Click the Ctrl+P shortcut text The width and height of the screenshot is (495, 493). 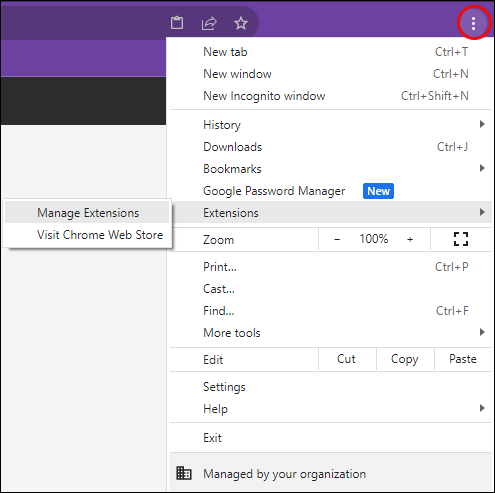452,267
